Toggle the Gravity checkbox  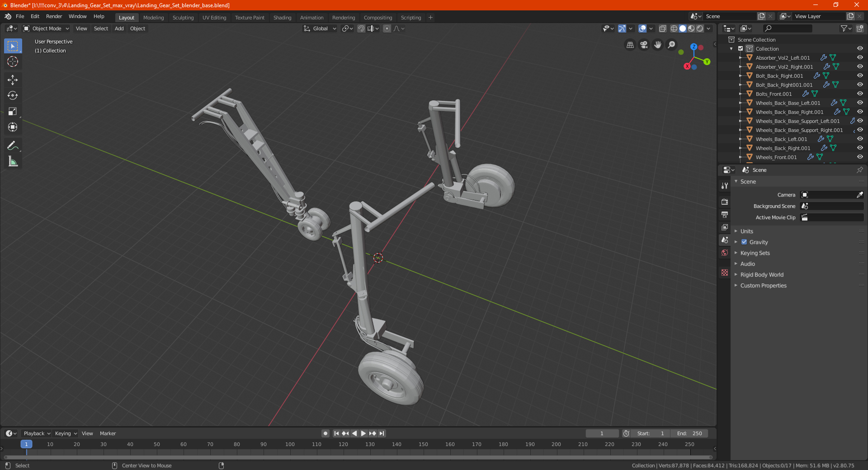(744, 242)
